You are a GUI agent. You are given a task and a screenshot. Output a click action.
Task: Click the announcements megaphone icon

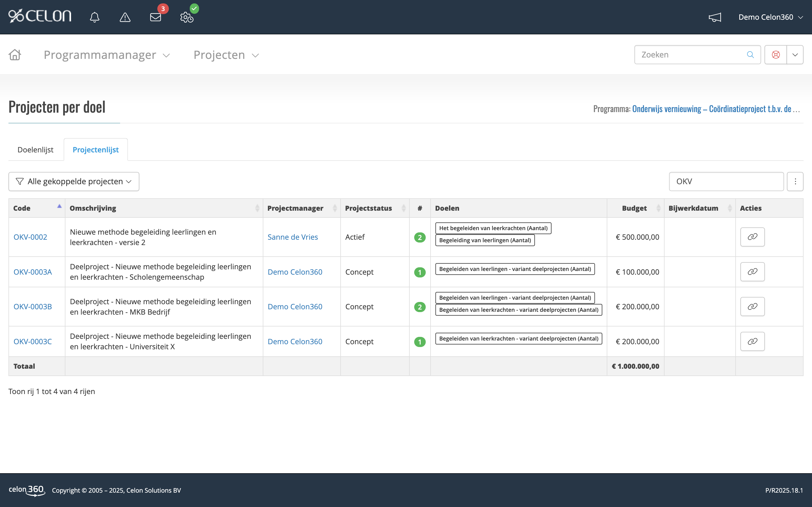[715, 17]
